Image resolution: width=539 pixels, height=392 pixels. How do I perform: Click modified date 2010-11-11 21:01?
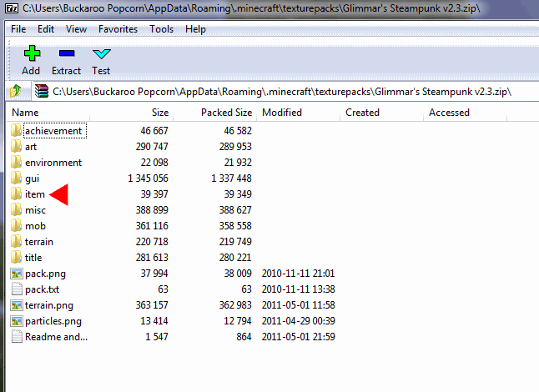(298, 274)
